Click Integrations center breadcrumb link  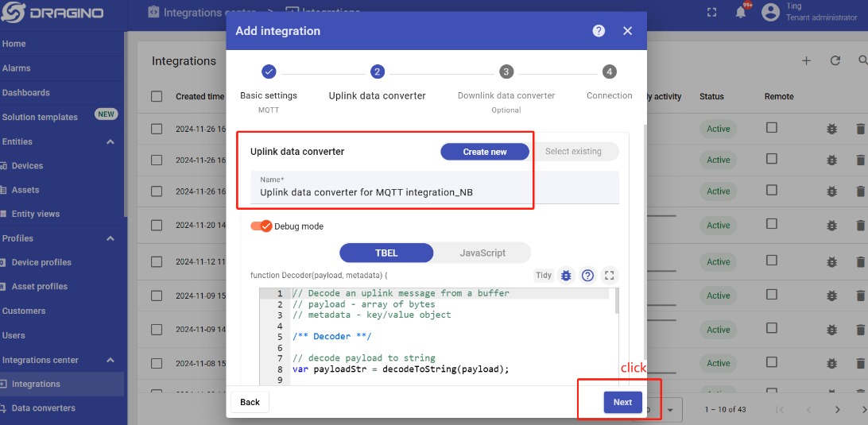(x=202, y=11)
